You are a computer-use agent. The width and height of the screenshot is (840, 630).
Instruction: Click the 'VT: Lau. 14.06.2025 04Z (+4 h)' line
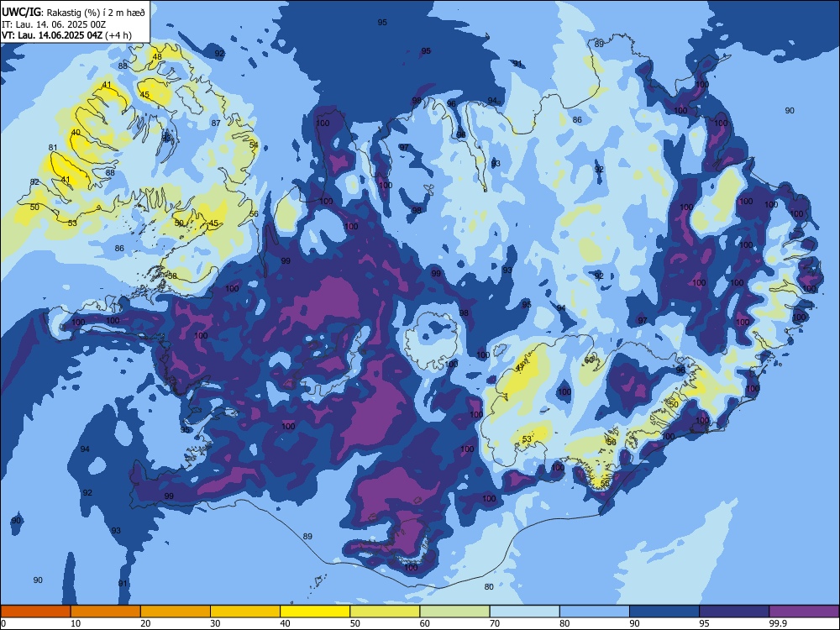66,35
